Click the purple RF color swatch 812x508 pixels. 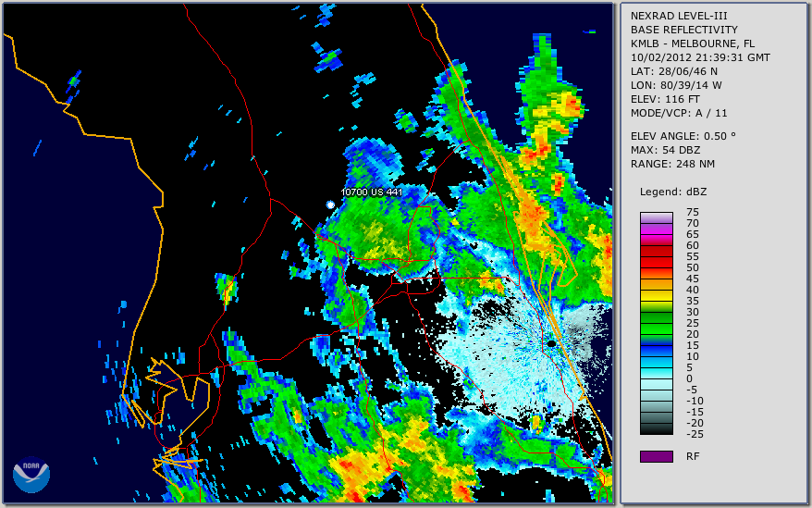(656, 456)
